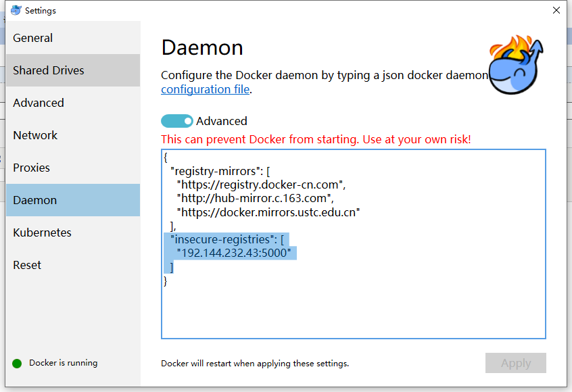The width and height of the screenshot is (572, 392).
Task: Select the Daemon sidebar entry
Action: pos(73,200)
